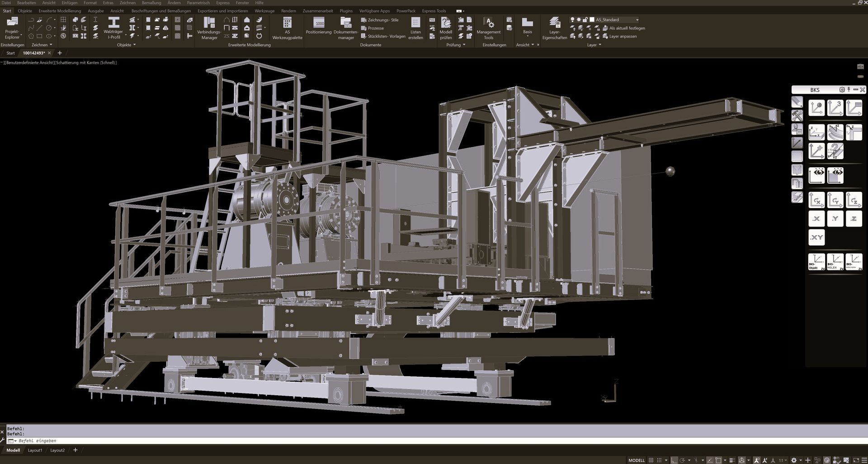
Task: Toggle grid display in status bar
Action: [x=651, y=460]
